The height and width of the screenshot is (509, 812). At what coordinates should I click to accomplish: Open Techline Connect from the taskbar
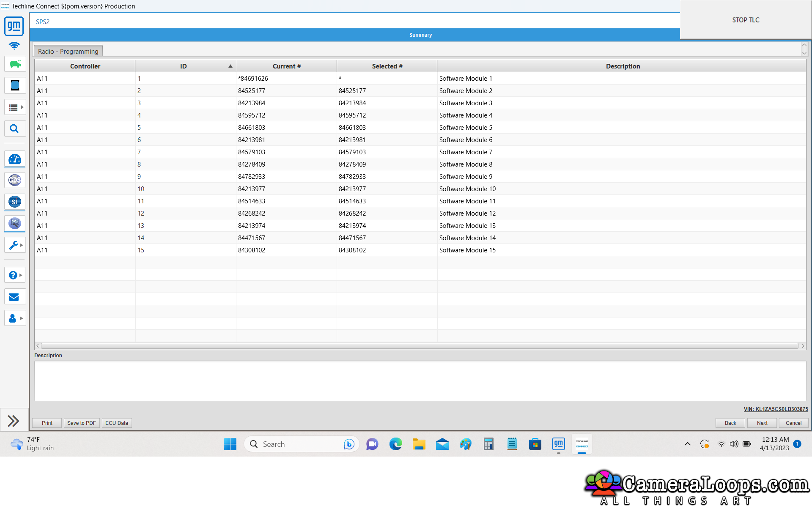[582, 444]
